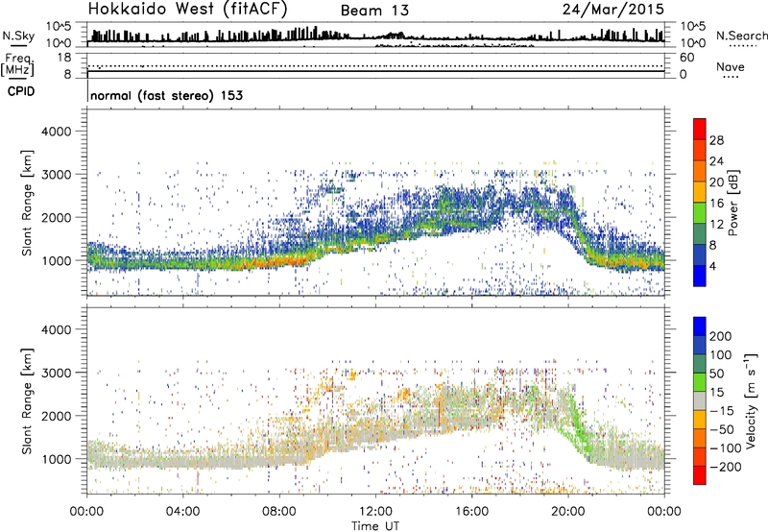The image size is (768, 532).
Task: Click the 'Nave' legend label
Action: 731,66
